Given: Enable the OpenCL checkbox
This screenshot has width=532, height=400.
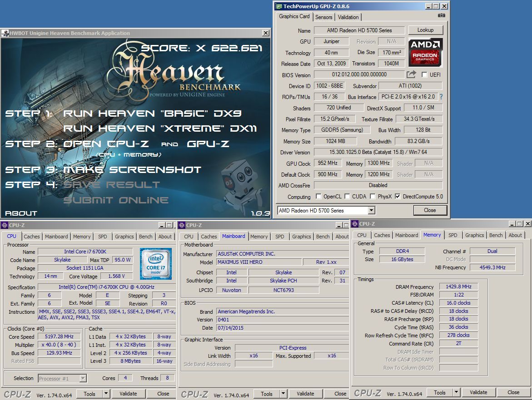Looking at the screenshot, I should coord(318,196).
